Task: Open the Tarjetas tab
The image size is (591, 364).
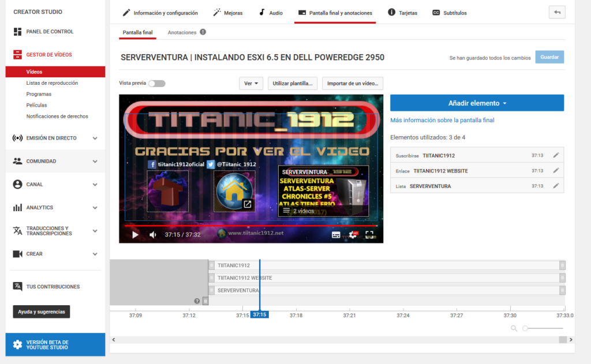Action: click(x=402, y=13)
